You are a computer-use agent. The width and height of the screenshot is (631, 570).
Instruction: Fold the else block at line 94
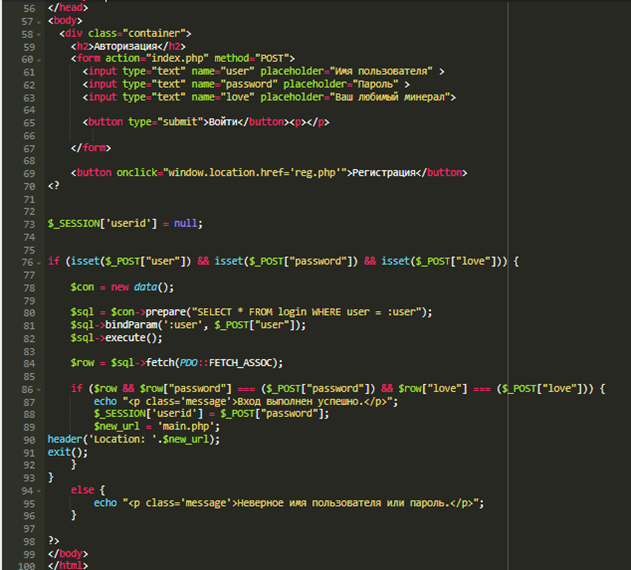(x=39, y=491)
